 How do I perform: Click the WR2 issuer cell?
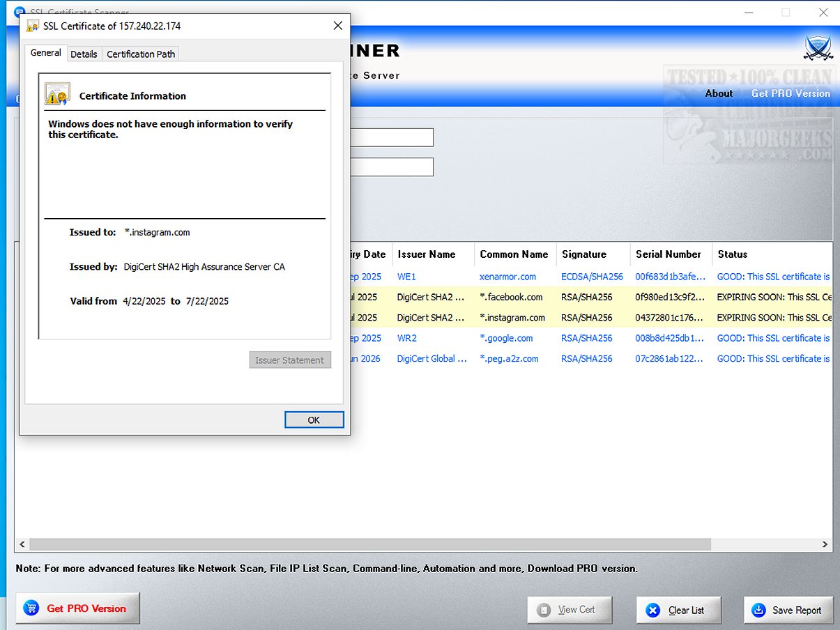(x=406, y=338)
